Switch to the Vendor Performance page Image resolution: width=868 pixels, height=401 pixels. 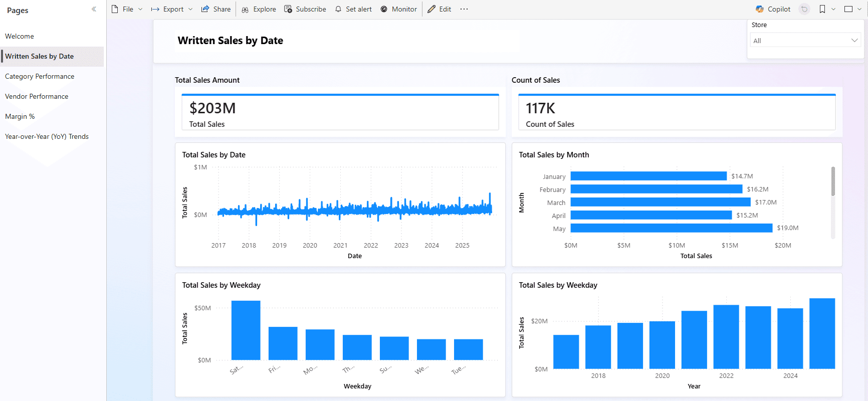click(37, 96)
